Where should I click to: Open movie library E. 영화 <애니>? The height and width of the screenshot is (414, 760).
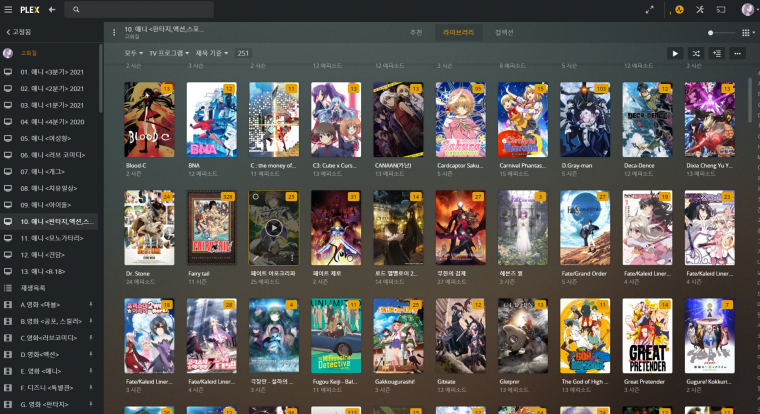click(48, 371)
